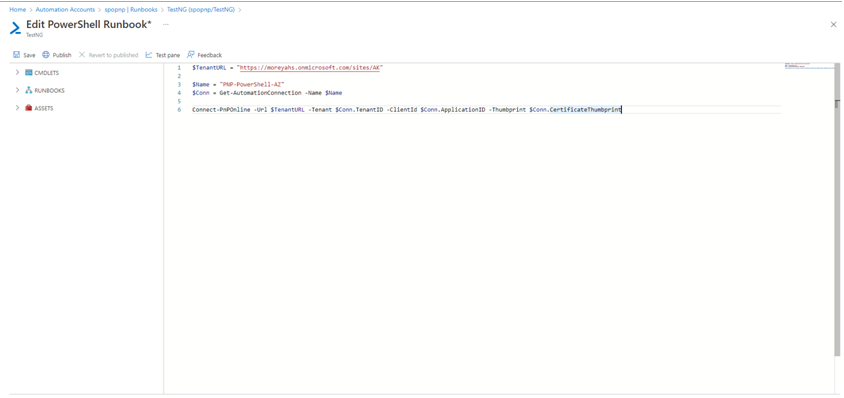The image size is (844, 398).
Task: Click CertificateThumbprint highlighted text
Action: click(x=585, y=109)
